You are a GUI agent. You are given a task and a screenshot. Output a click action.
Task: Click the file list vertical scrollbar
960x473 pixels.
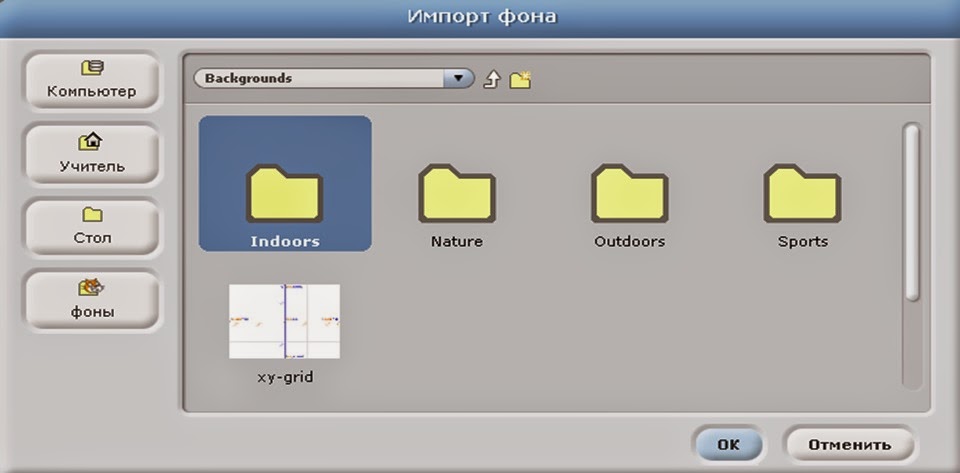[x=912, y=256]
